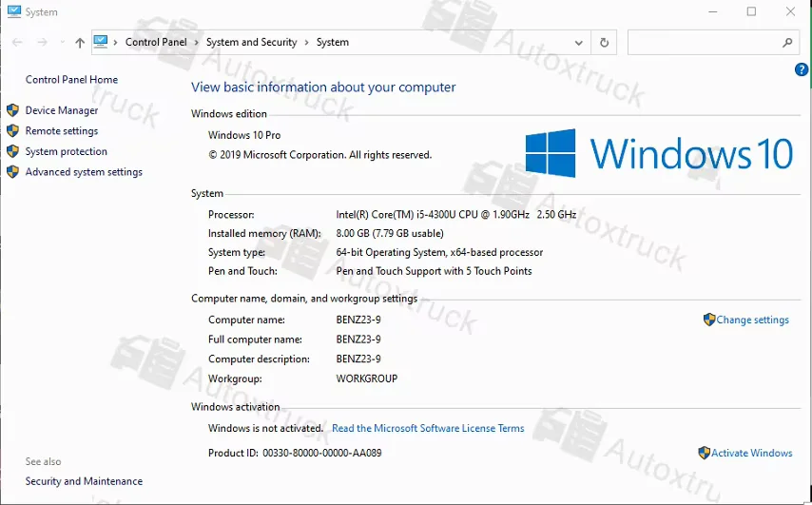Click the shield icon beside Remote settings
This screenshot has height=505, width=812.
pyautogui.click(x=13, y=131)
